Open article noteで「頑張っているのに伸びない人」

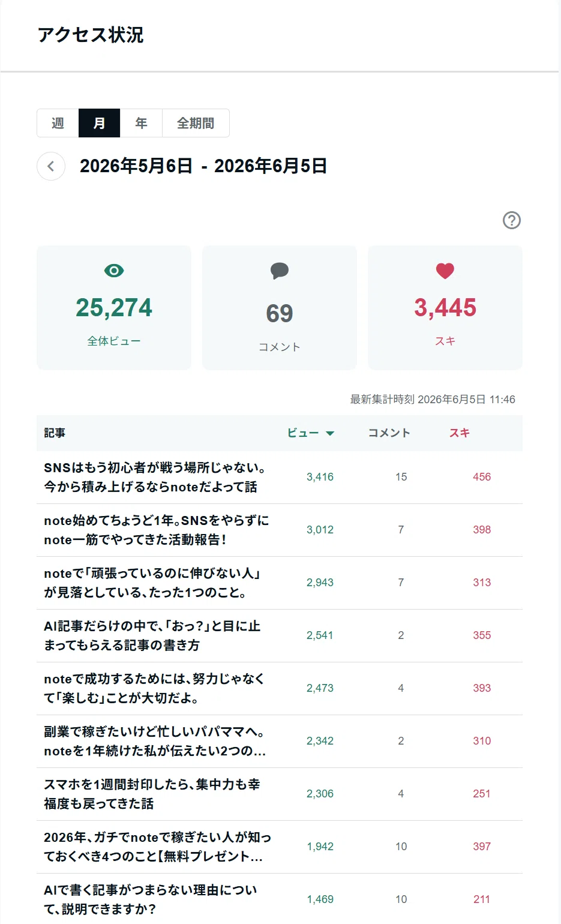152,583
